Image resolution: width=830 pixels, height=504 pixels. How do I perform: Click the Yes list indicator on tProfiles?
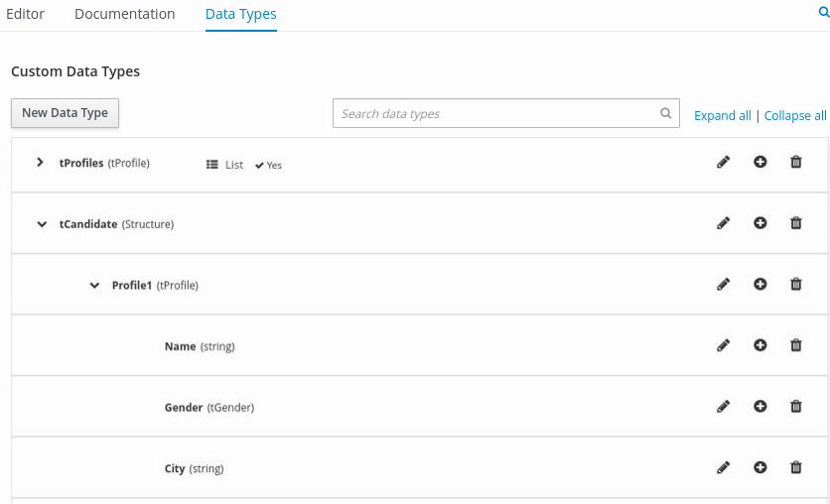pos(268,165)
